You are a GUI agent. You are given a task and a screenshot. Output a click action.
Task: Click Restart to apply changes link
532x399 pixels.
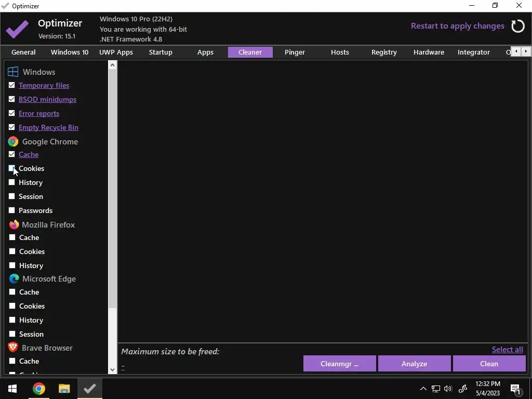pyautogui.click(x=457, y=26)
